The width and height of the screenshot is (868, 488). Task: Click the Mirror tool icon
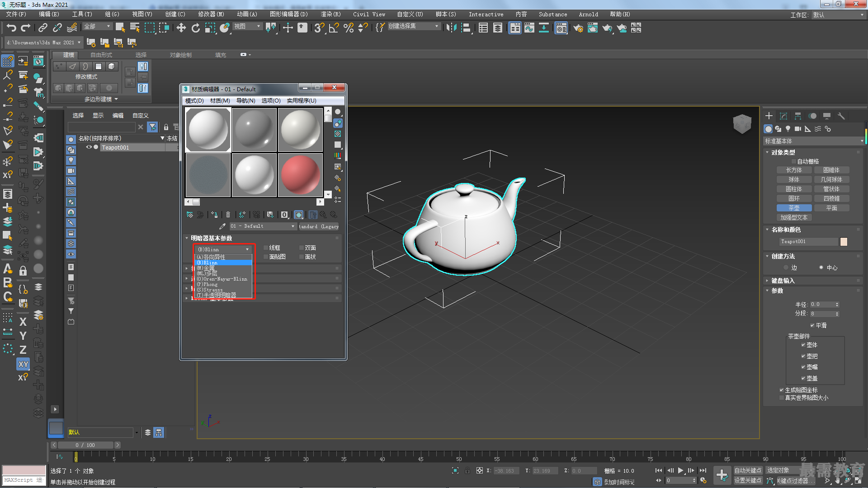(451, 28)
